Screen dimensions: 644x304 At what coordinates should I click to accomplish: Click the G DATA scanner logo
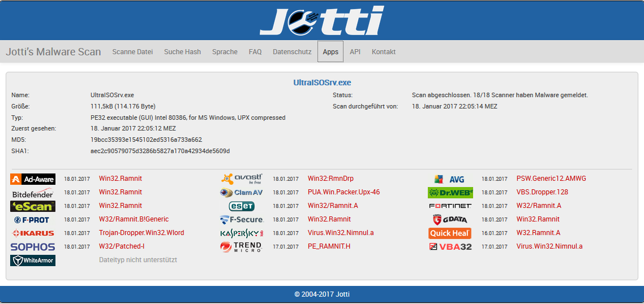click(x=450, y=219)
